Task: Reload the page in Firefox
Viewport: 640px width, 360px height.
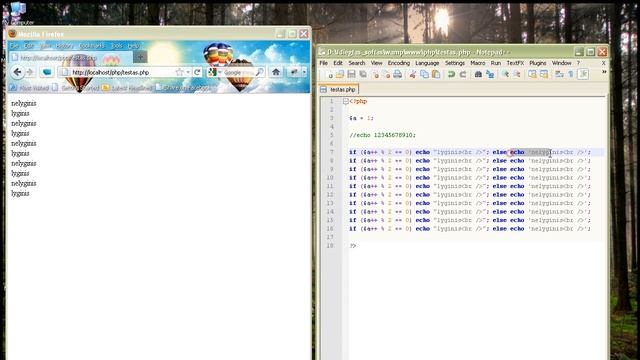Action: [198, 72]
